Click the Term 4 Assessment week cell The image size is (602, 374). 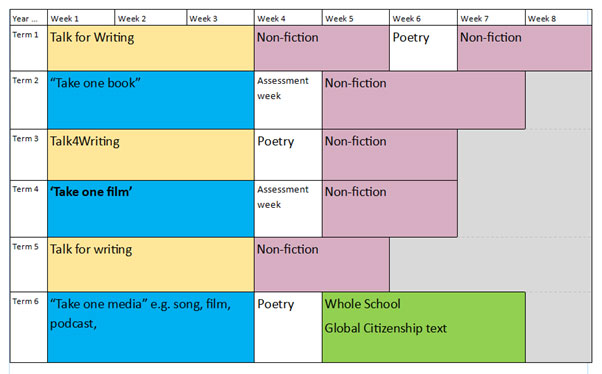[x=288, y=209]
